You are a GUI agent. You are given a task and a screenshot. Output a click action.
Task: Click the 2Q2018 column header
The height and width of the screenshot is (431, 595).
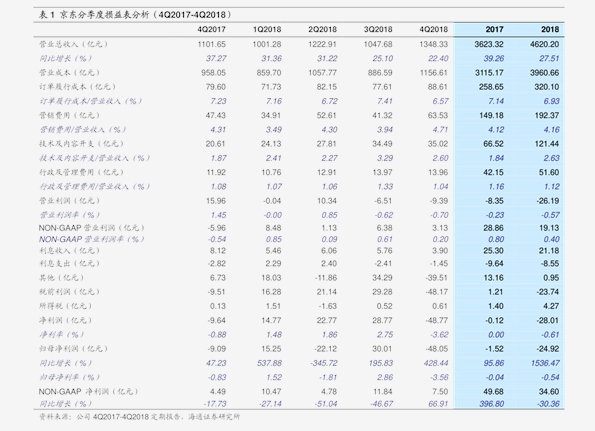pos(323,29)
